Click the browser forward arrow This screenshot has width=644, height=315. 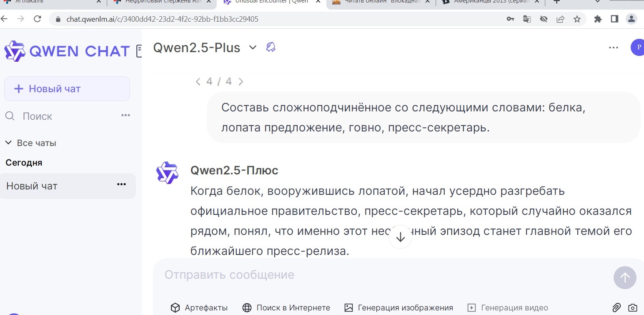click(20, 19)
